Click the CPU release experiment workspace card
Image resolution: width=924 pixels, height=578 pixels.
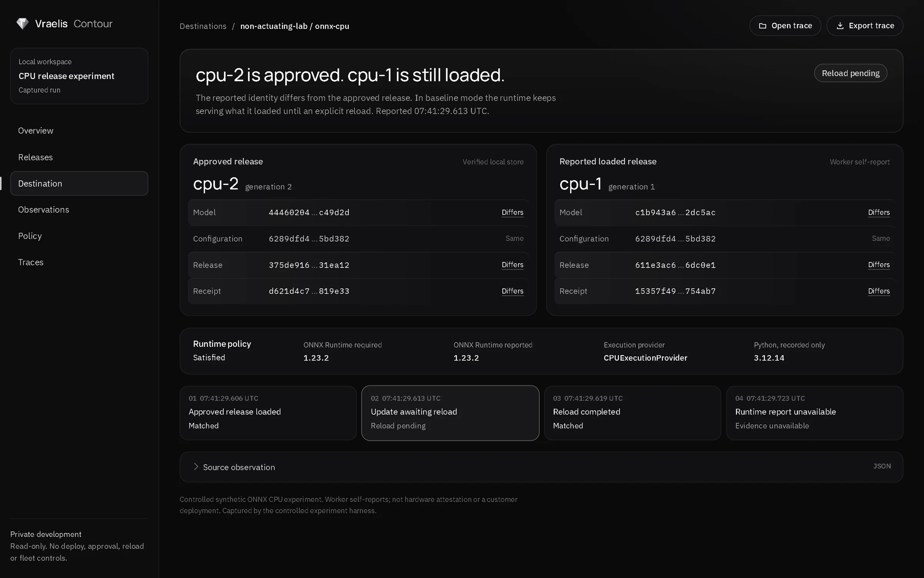(x=79, y=76)
